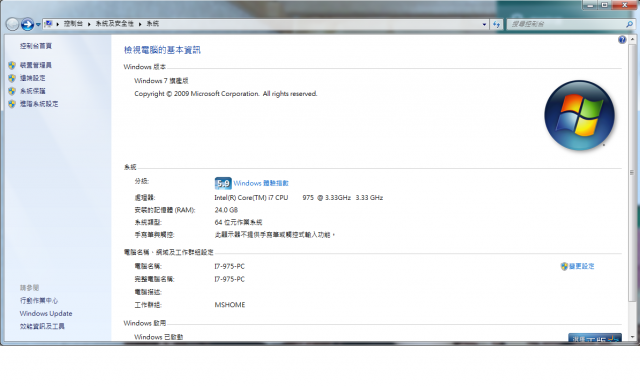Open the Windows 體驗指數 link
The width and height of the screenshot is (640, 386).
261,183
